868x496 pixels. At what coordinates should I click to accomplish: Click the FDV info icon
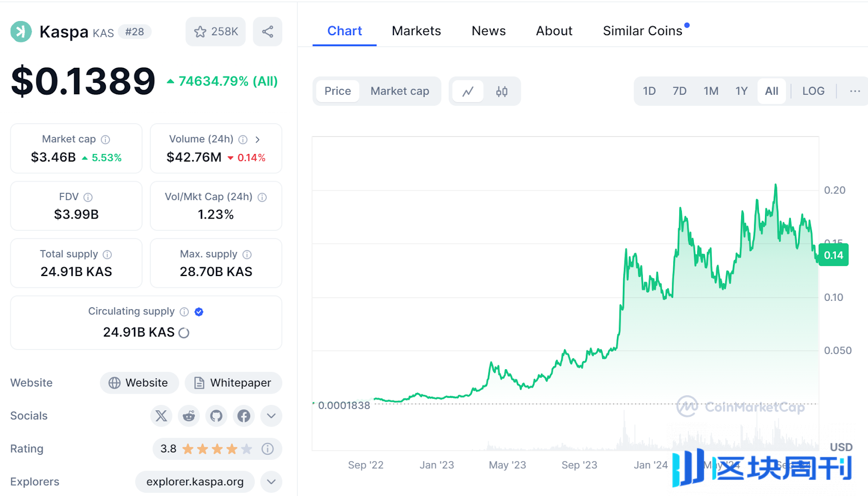[88, 197]
